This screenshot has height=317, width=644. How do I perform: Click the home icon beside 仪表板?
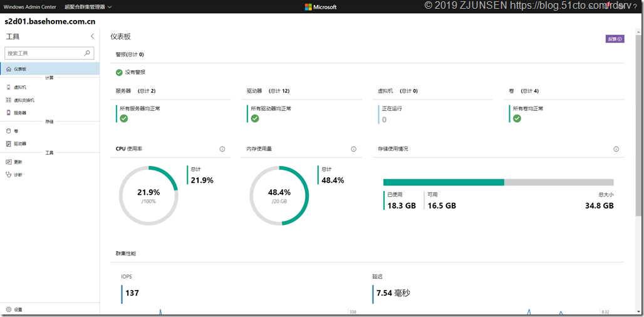click(x=9, y=69)
